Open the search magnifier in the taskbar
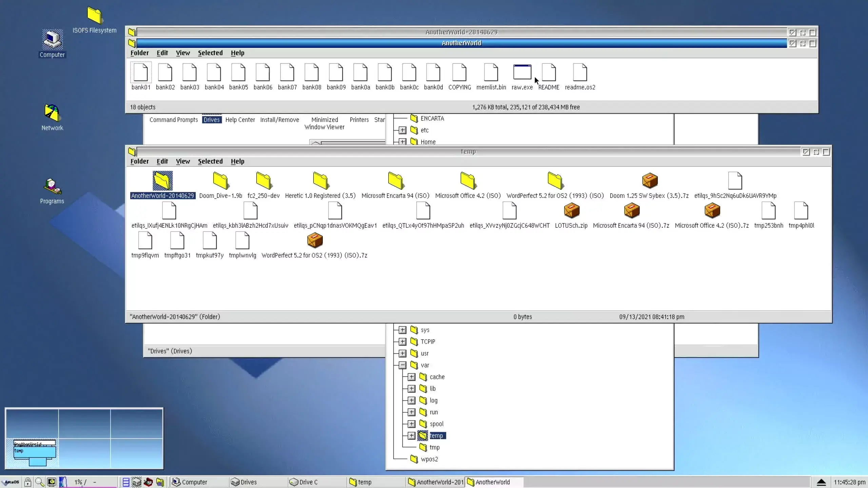Viewport: 868px width, 488px height. tap(40, 482)
